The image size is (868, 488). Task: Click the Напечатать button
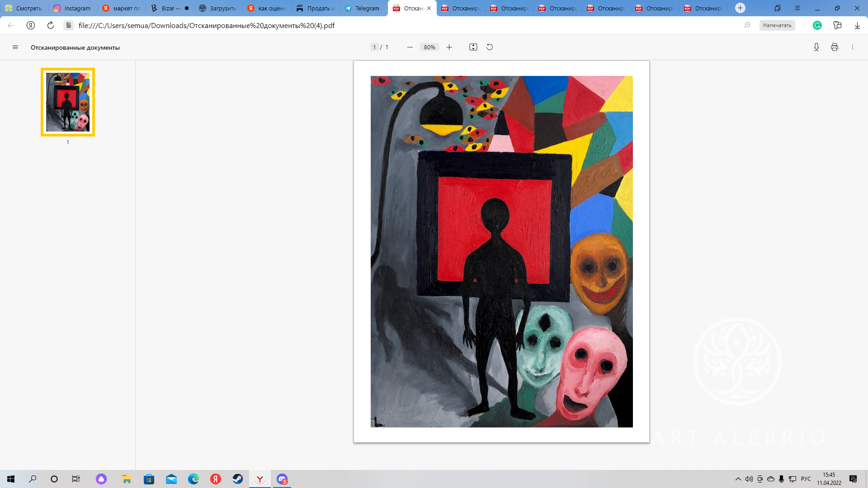[x=777, y=26]
